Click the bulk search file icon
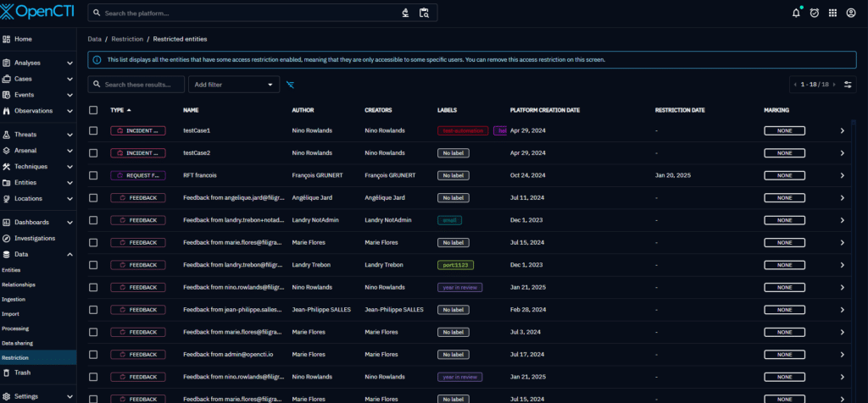Screen dimensions: 868x403 click(424, 13)
